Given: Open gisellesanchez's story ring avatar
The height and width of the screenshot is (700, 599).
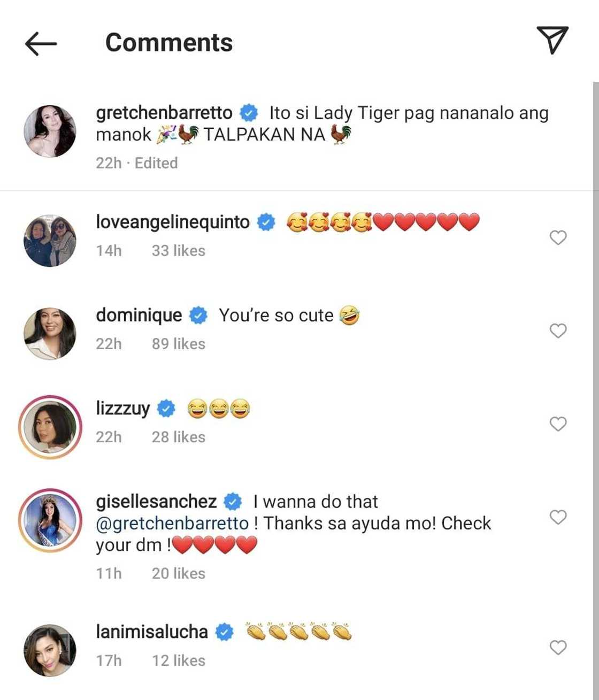Looking at the screenshot, I should (x=50, y=520).
